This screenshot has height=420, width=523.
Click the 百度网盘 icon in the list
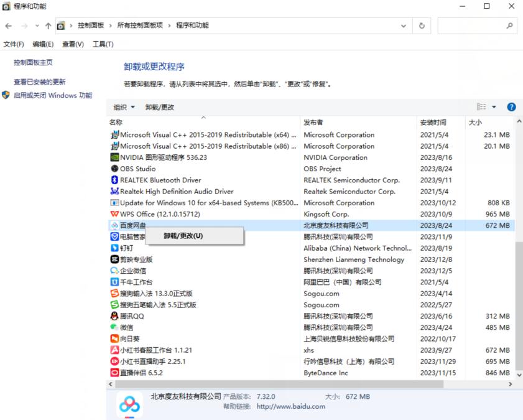point(114,225)
